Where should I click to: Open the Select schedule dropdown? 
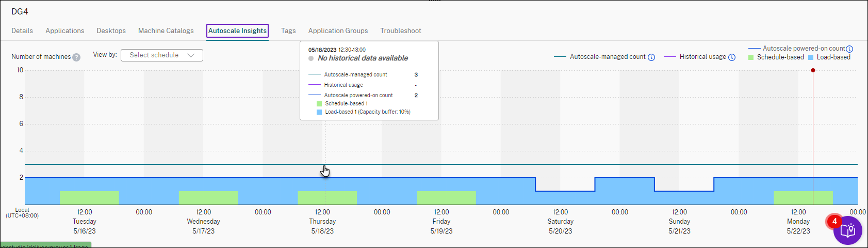161,55
